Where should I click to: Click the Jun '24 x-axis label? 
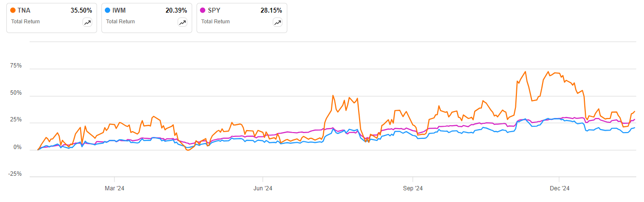pyautogui.click(x=263, y=188)
